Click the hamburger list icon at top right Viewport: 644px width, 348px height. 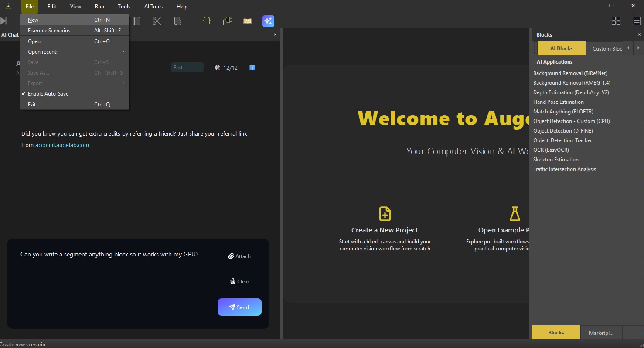[x=637, y=21]
